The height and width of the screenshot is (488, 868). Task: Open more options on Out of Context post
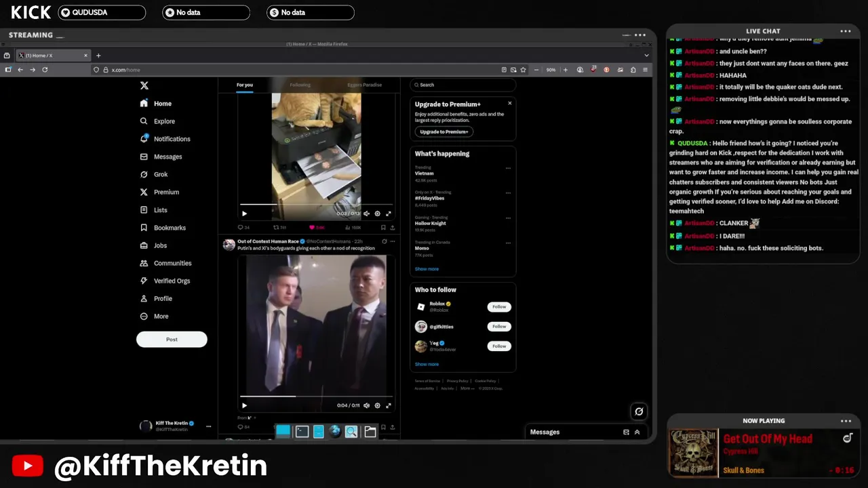393,241
